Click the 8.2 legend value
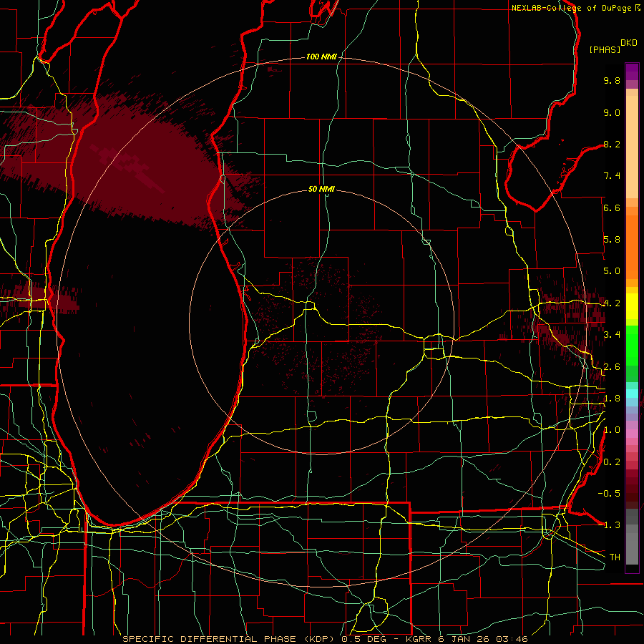This screenshot has height=644, width=644. coord(612,144)
